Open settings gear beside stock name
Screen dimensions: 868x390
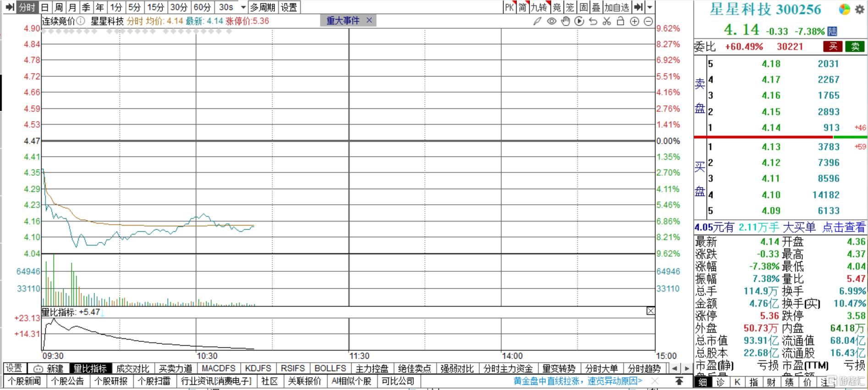[859, 9]
